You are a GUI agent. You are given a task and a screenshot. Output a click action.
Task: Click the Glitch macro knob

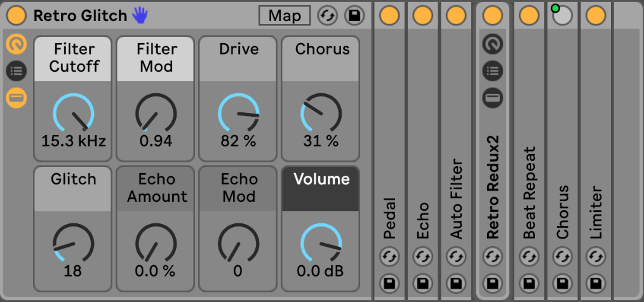(x=74, y=244)
